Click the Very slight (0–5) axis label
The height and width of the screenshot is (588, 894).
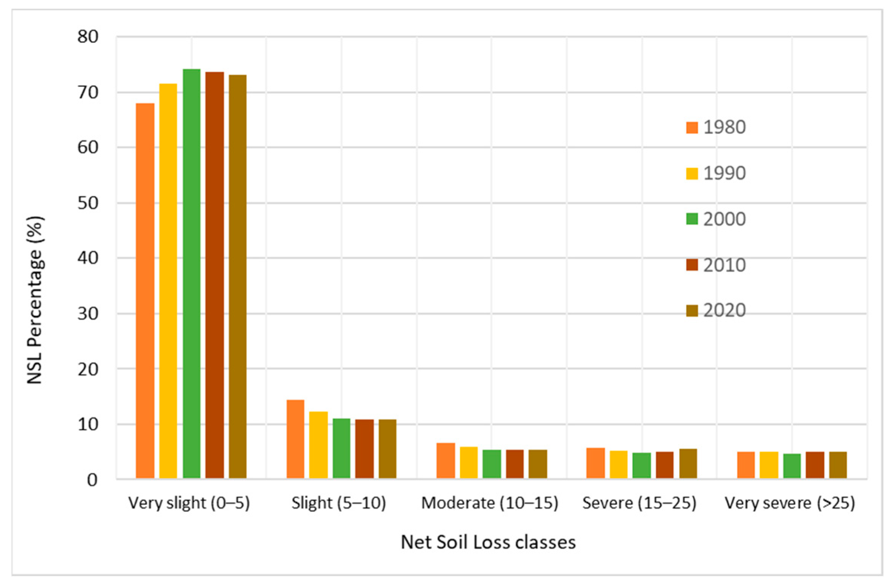point(189,503)
